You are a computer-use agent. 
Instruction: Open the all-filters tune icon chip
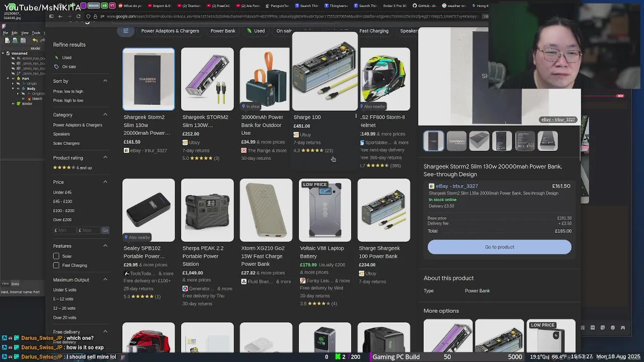[126, 31]
